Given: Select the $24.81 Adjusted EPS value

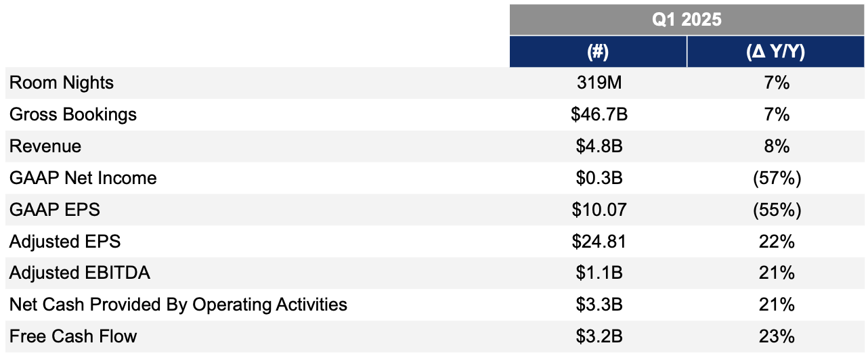Looking at the screenshot, I should tap(599, 242).
